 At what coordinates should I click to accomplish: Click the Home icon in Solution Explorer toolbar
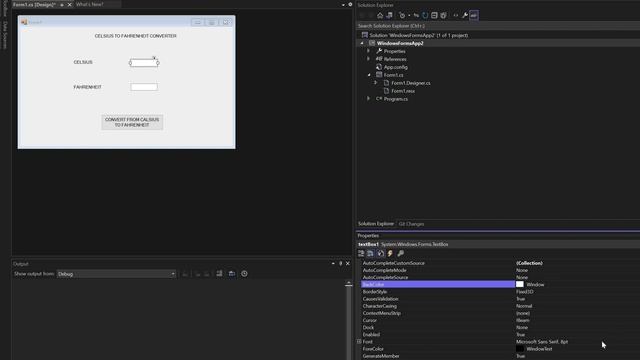pos(380,16)
